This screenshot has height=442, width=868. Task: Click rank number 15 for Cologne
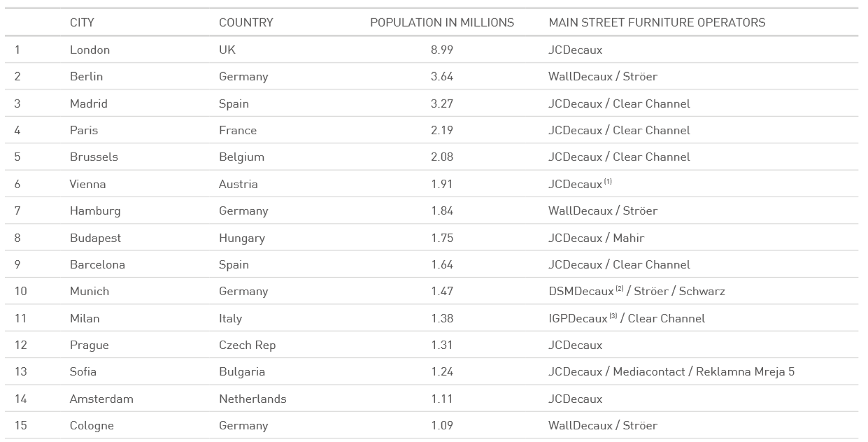[x=20, y=425]
